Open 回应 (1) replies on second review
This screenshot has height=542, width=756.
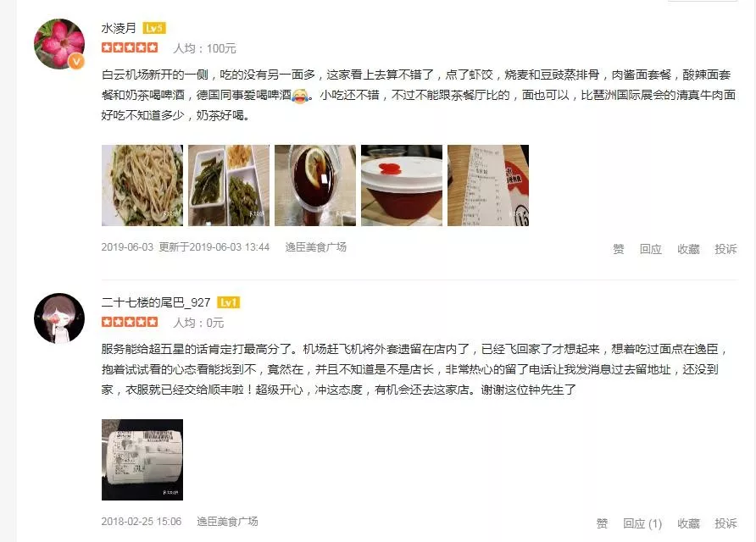click(642, 523)
